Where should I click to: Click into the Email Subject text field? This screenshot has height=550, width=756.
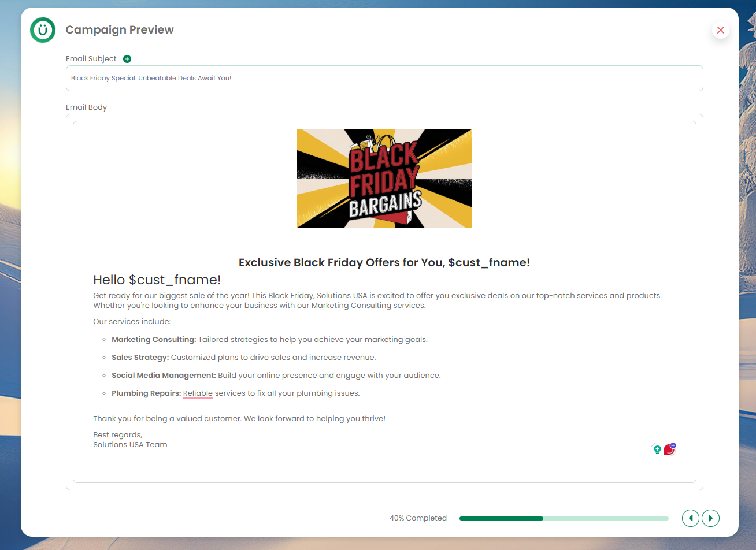(x=384, y=78)
